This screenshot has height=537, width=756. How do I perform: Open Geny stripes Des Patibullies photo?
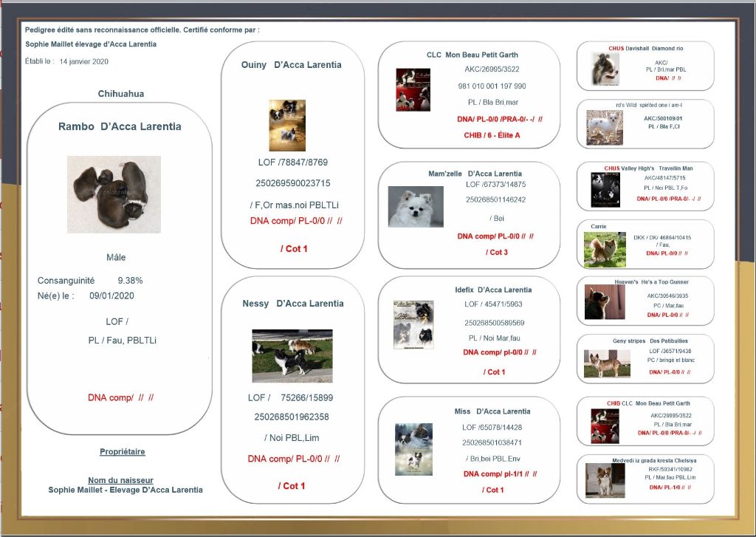click(x=602, y=363)
